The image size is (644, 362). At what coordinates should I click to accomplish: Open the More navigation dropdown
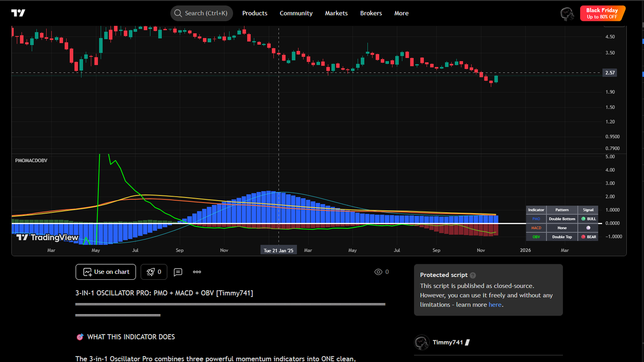[401, 13]
